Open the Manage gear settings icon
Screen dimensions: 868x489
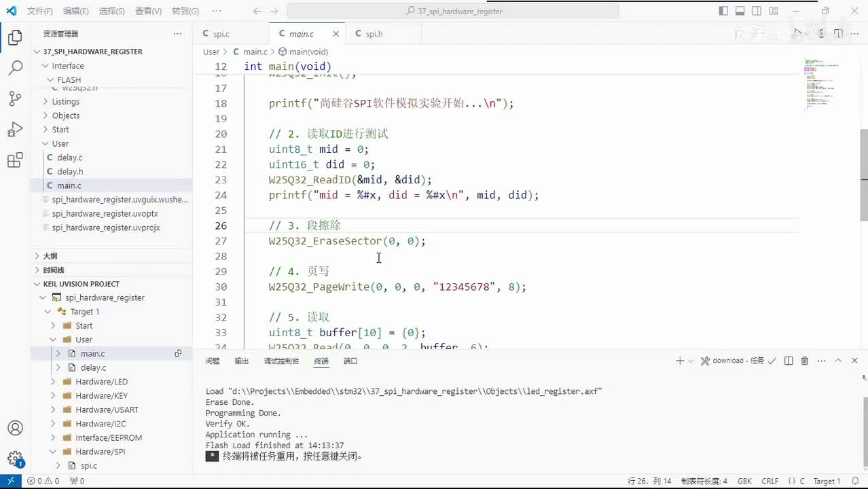pyautogui.click(x=15, y=459)
